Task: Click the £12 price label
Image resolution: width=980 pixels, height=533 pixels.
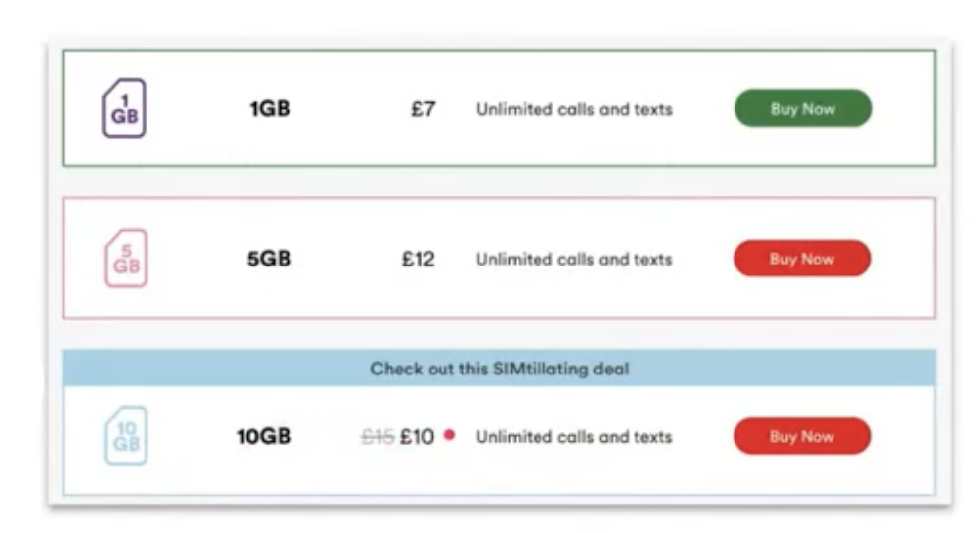Action: (418, 259)
